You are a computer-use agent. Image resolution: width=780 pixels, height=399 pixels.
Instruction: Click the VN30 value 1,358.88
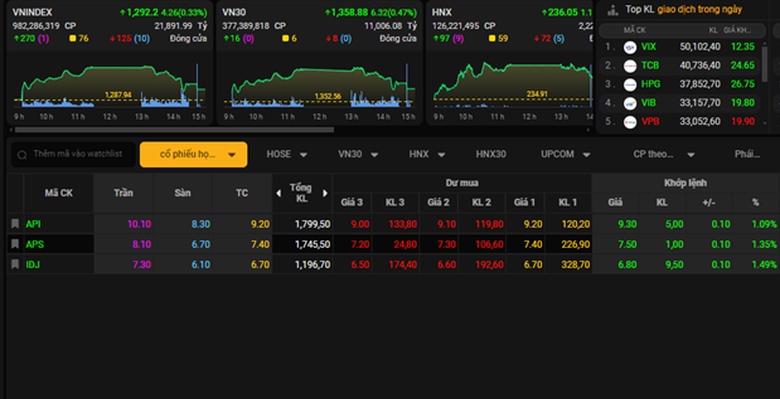click(350, 12)
